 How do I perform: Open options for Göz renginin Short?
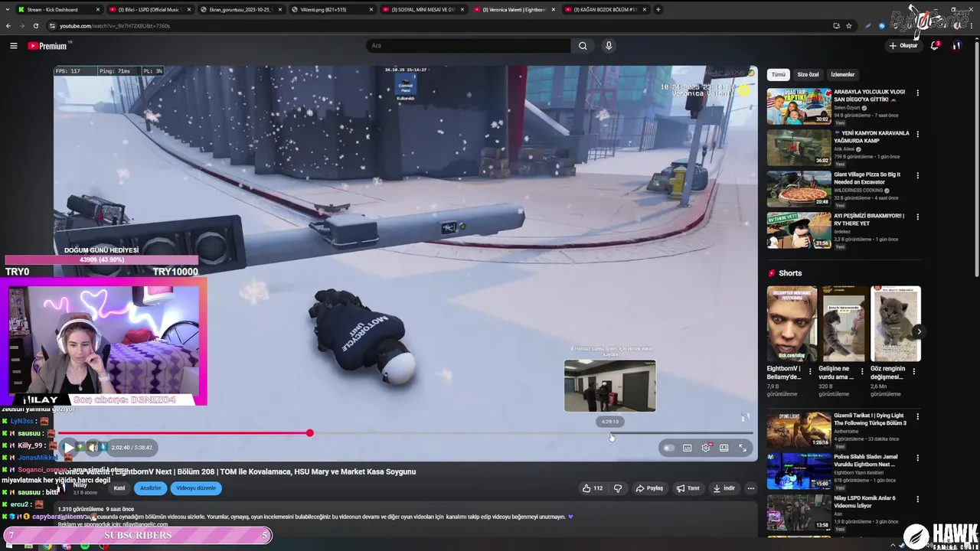(913, 370)
